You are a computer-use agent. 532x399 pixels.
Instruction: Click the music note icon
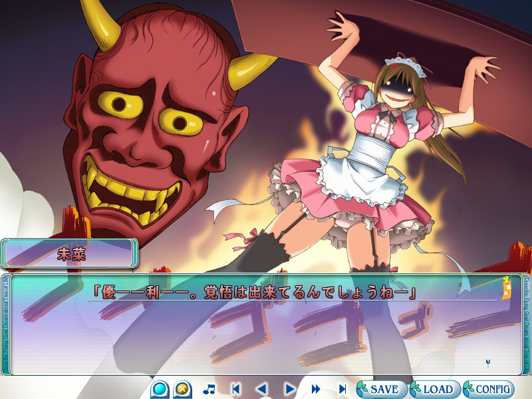point(209,389)
